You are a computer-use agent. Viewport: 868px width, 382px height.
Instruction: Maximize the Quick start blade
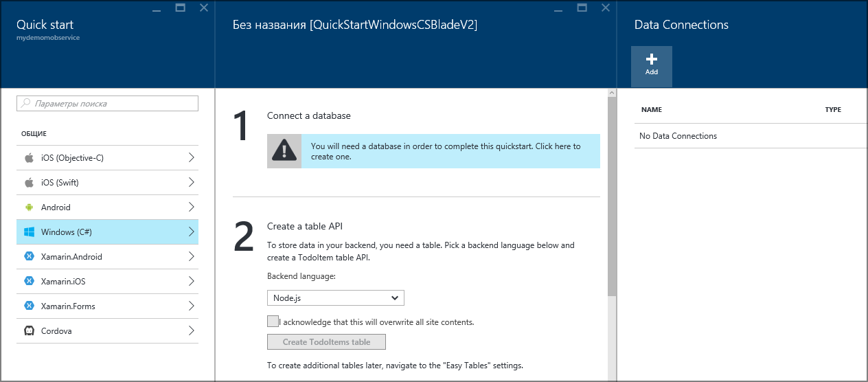coord(180,8)
